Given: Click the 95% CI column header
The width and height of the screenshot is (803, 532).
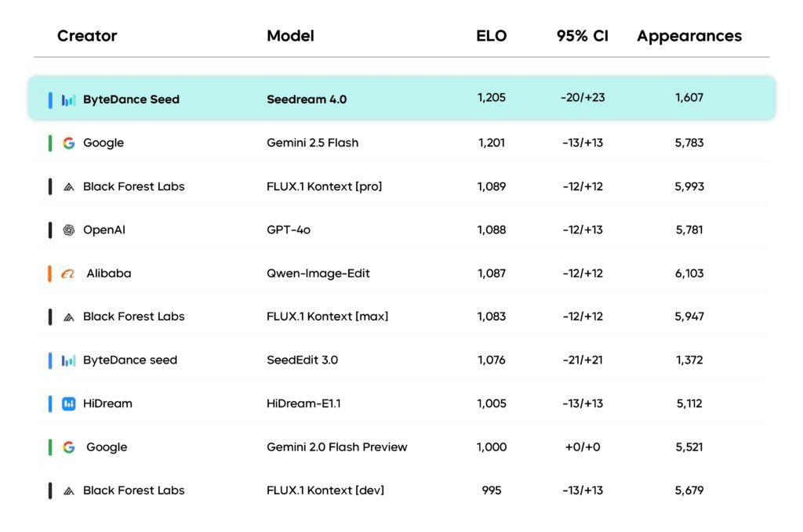Looking at the screenshot, I should [x=583, y=36].
